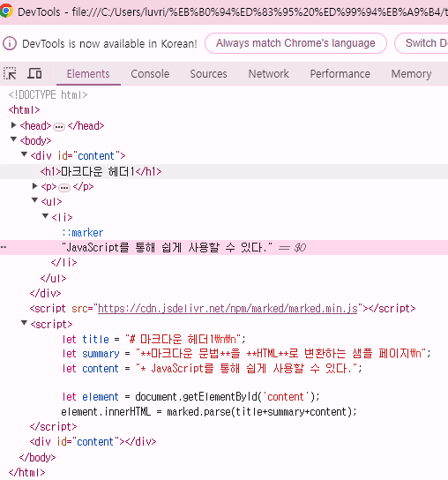Click the id attribute of first content div
The image size is (448, 480).
(x=63, y=156)
